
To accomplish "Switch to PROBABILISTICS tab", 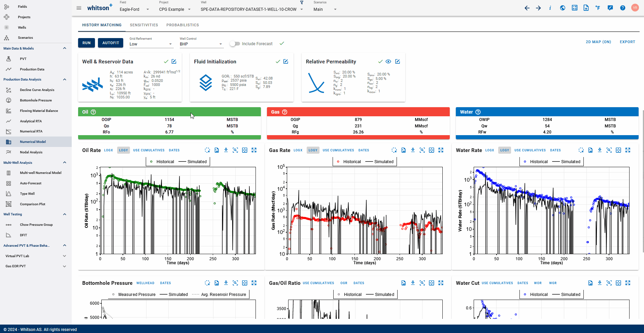I will pos(182,25).
